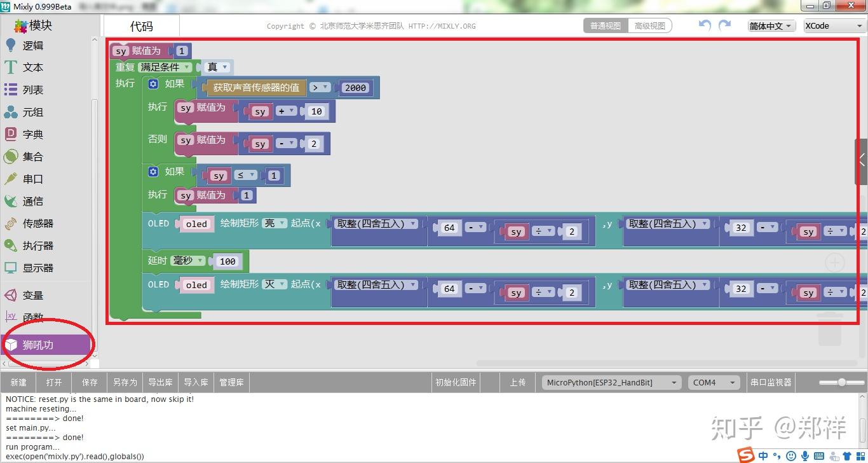Open the 执行器 (Actuator) category icon
Image resolution: width=868 pixels, height=463 pixels.
pyautogui.click(x=11, y=245)
